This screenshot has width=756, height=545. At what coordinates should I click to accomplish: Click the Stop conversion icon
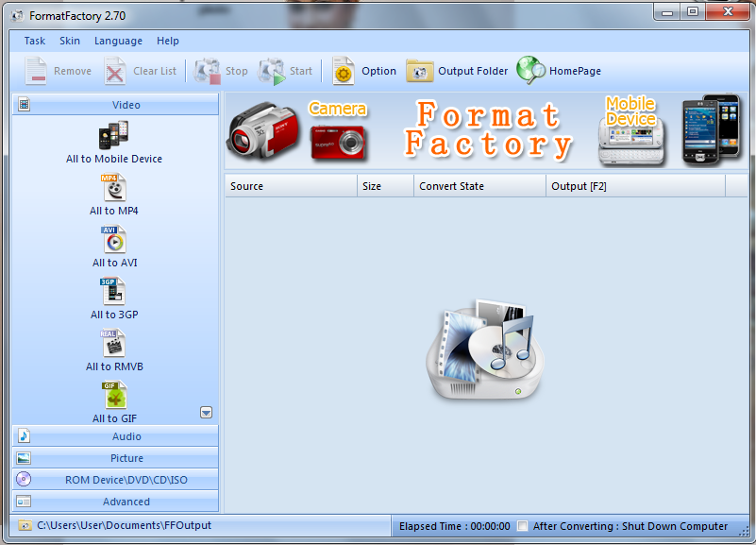(208, 71)
